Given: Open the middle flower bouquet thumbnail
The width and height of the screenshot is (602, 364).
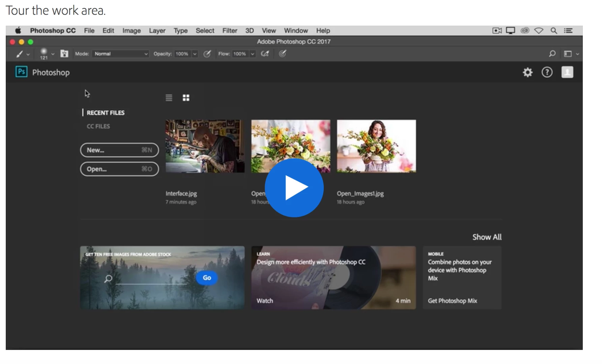Looking at the screenshot, I should click(291, 146).
